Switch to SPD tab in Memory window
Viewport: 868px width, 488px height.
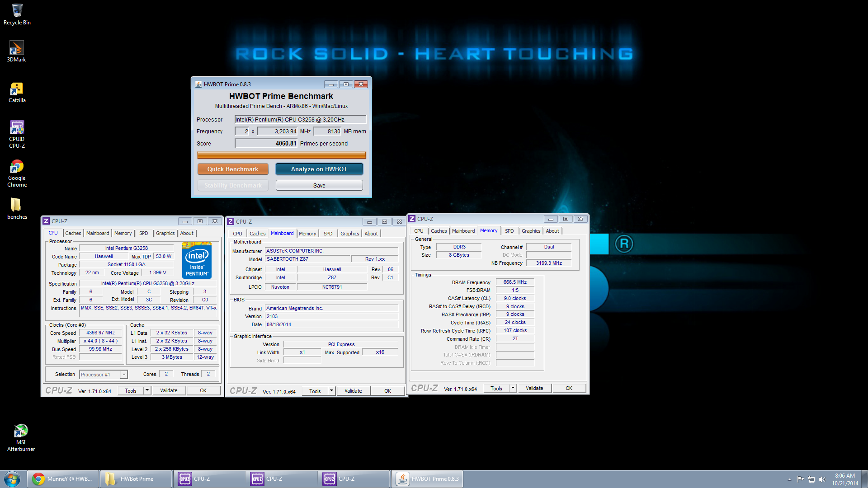click(x=509, y=231)
